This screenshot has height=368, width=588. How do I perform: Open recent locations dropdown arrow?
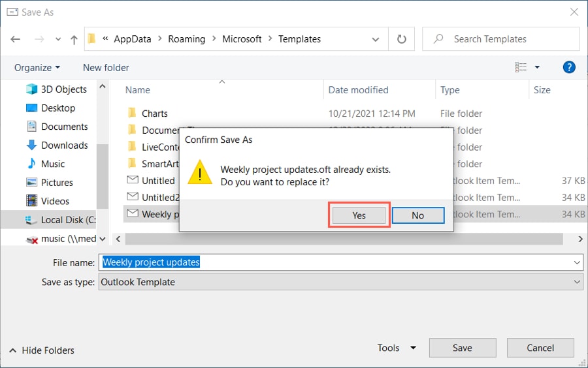58,39
